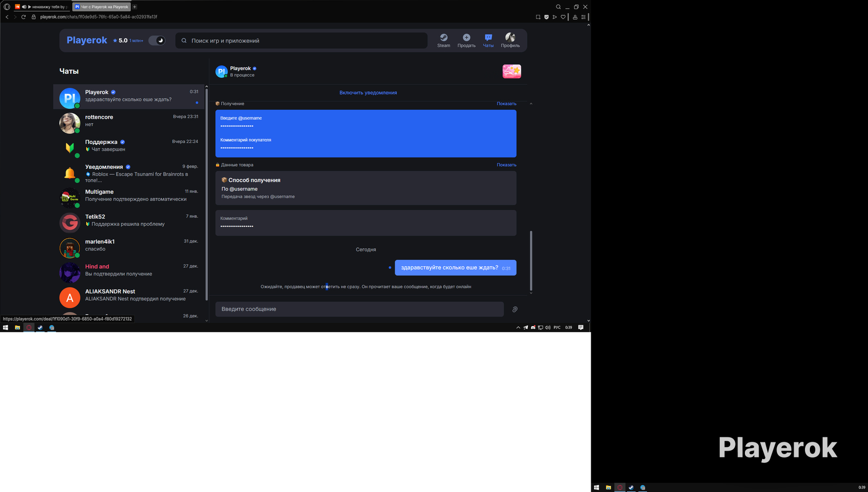Click the Сегодня date separator
Viewport: 868px width, 492px height.
point(366,249)
